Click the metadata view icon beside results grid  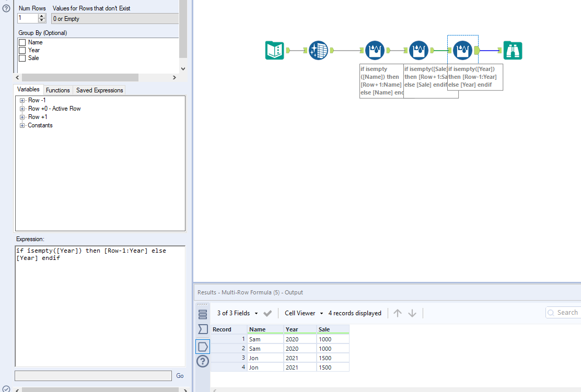click(203, 329)
